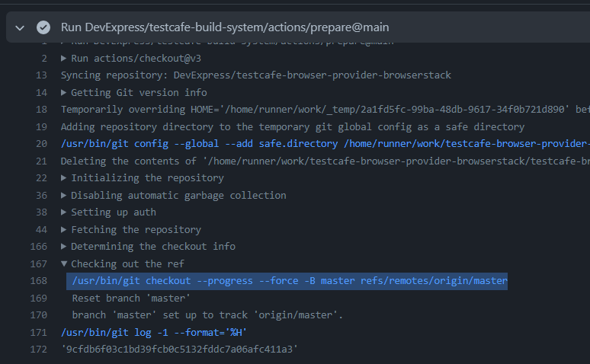Expand the Initializing the repository triangle

[63, 178]
